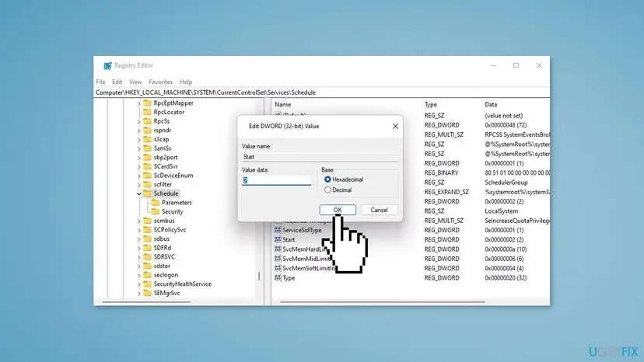Screen dimensions: 644x362
Task: Click the data cell LocalSystem
Action: (501, 211)
